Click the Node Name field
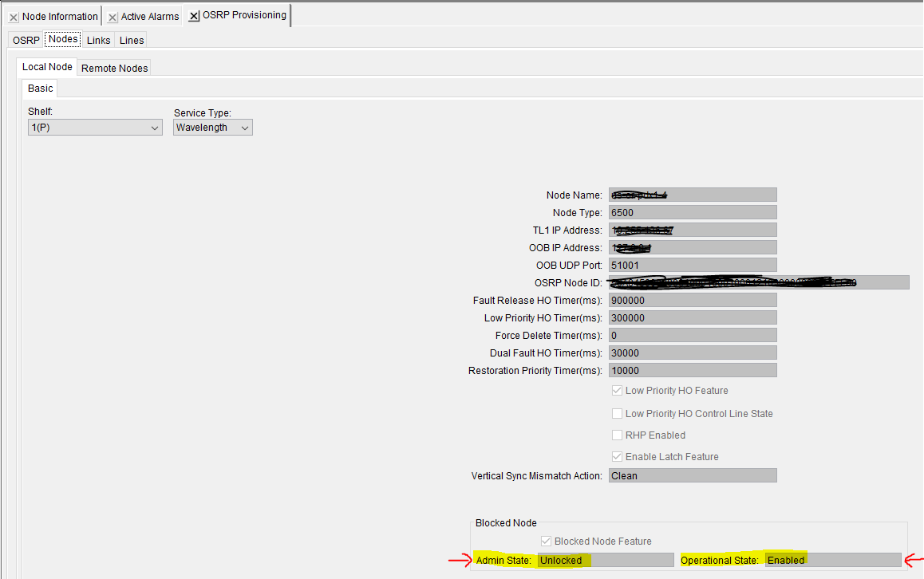Viewport: 924px width, 579px height. pyautogui.click(x=693, y=195)
